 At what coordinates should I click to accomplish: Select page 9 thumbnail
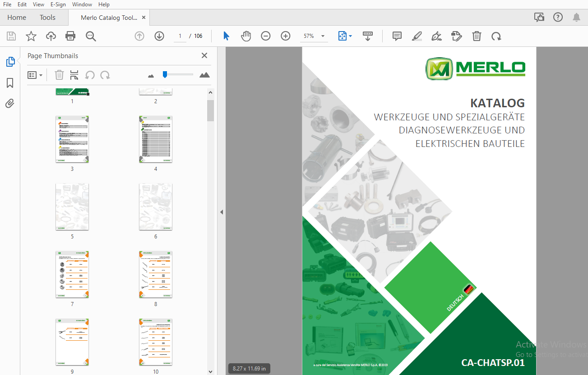point(72,342)
